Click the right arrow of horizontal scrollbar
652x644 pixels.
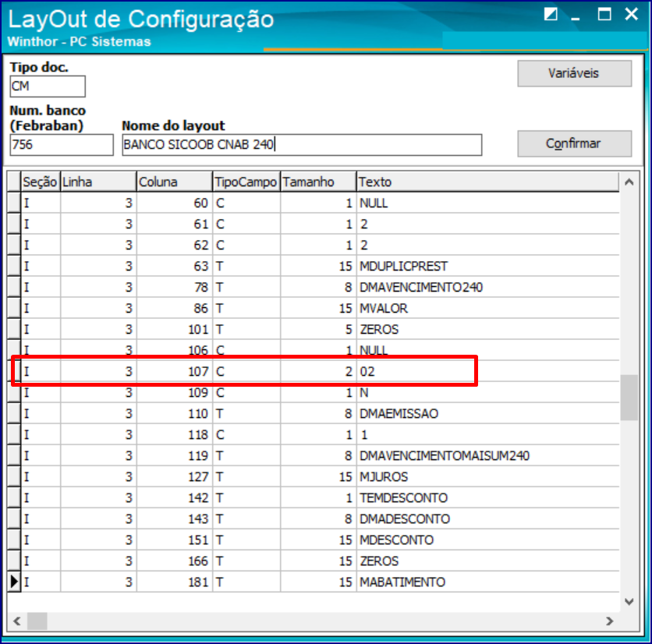pos(610,621)
